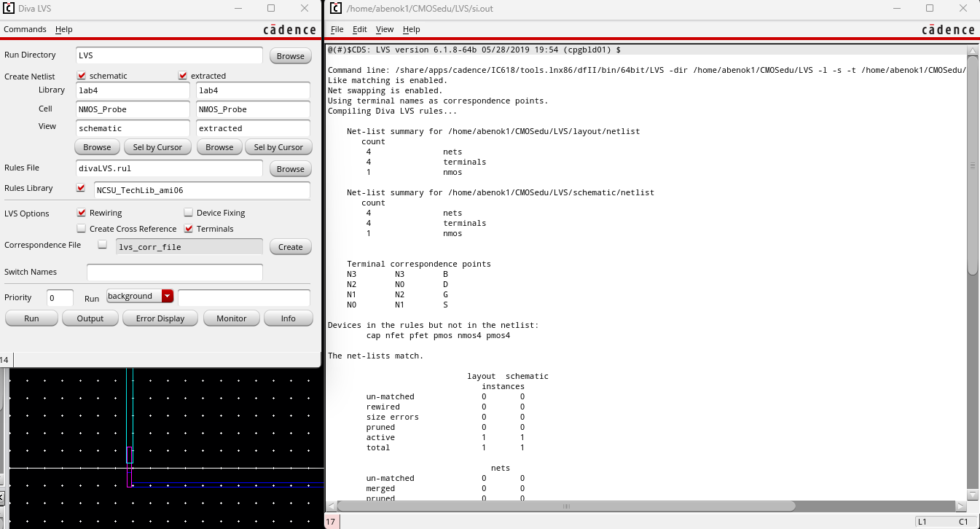The width and height of the screenshot is (980, 529).
Task: Enable the Device Fixing option
Action: pos(189,213)
